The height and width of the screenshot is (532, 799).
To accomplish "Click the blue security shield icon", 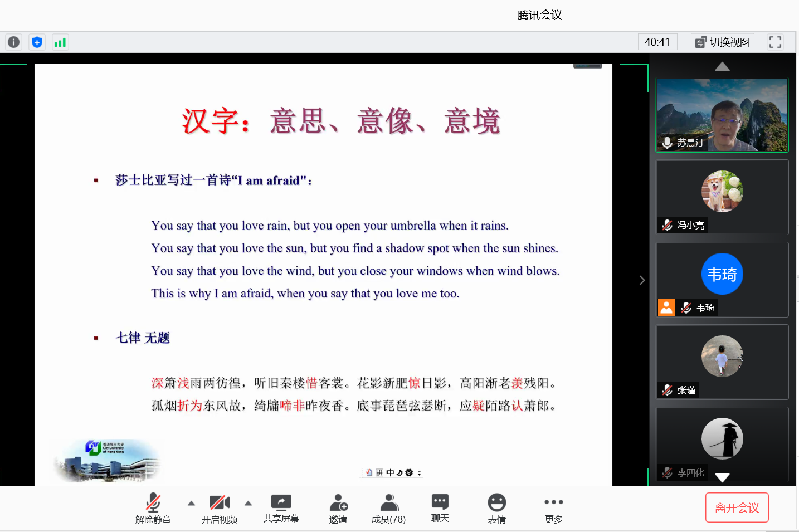I will pyautogui.click(x=37, y=42).
